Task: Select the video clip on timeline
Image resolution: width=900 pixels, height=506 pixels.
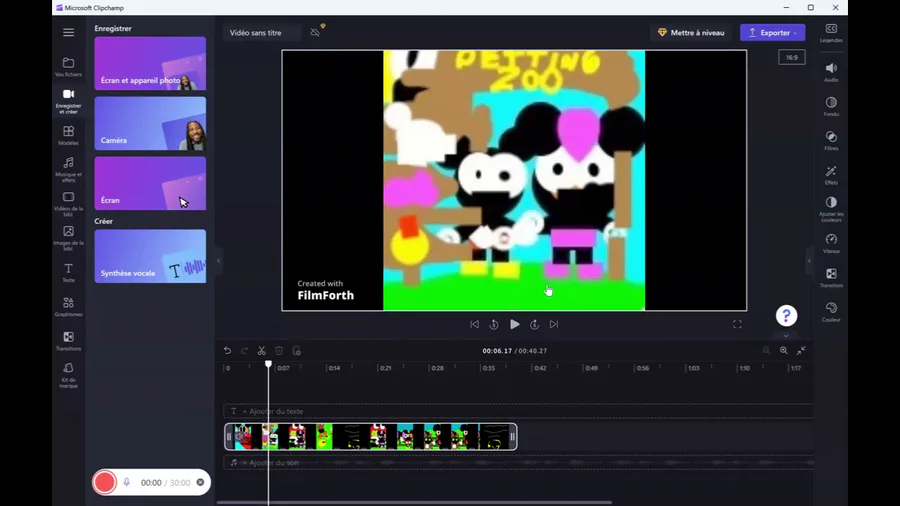Action: 371,437
